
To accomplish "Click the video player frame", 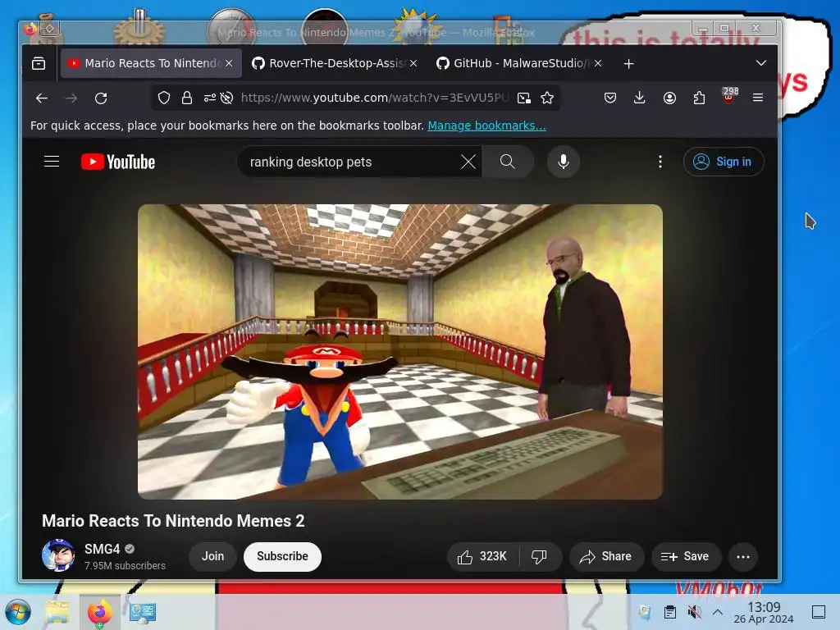I will pyautogui.click(x=400, y=352).
